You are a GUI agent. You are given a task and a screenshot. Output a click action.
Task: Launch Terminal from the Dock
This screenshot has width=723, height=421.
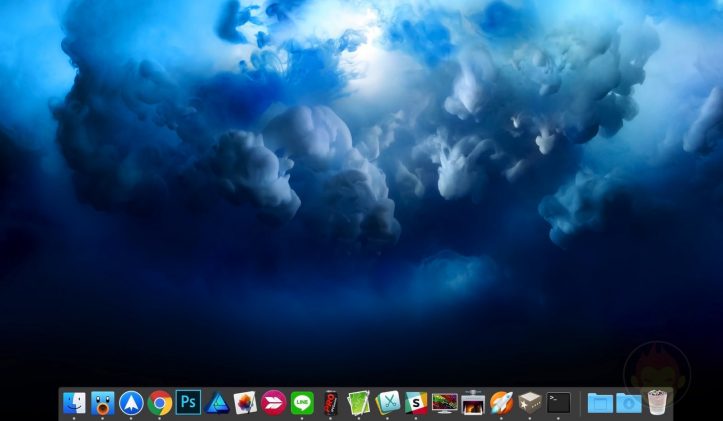[x=558, y=403]
